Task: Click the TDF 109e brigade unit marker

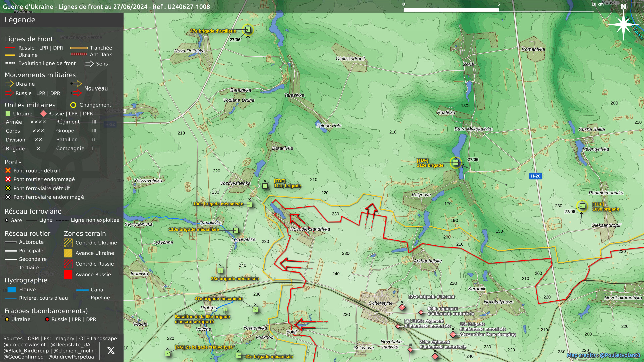Action: tap(582, 206)
